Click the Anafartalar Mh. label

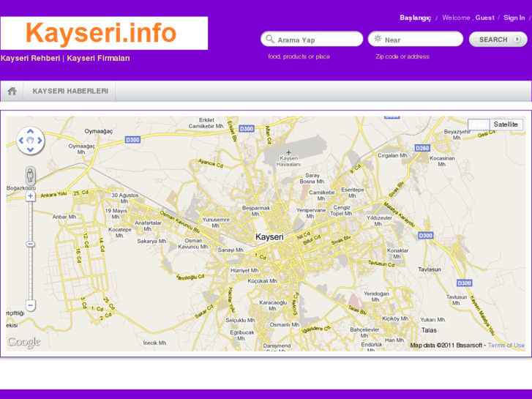pos(148,225)
